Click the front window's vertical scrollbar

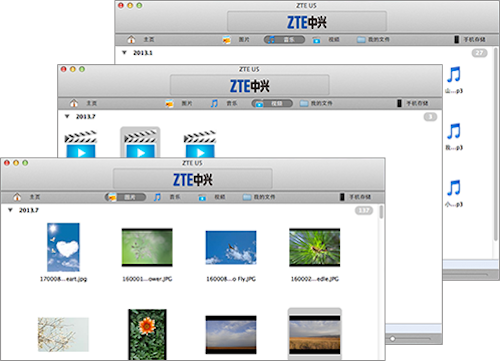pyautogui.click(x=381, y=212)
